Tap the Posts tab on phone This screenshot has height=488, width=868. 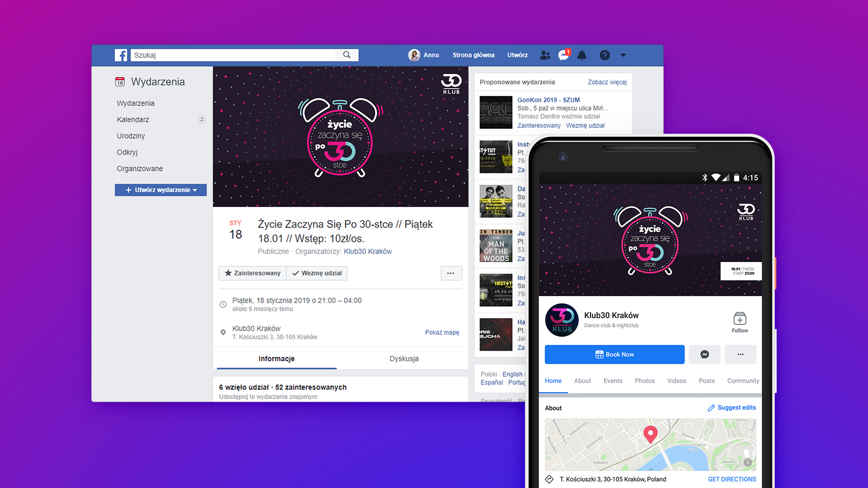click(707, 381)
